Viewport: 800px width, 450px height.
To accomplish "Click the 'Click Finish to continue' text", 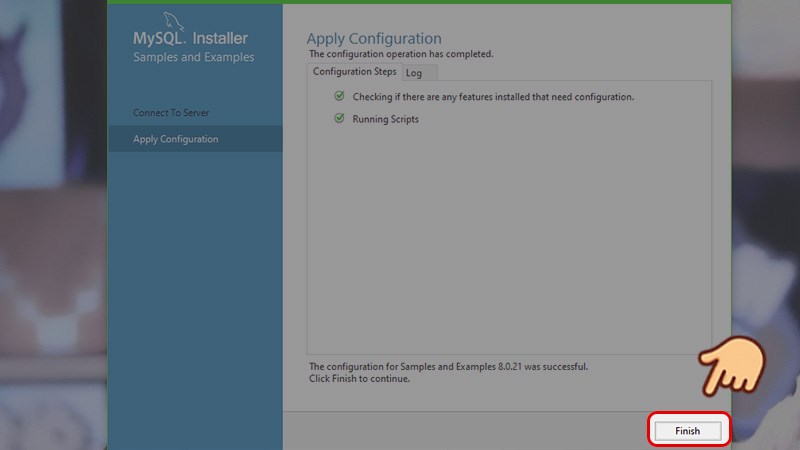I will pos(360,379).
